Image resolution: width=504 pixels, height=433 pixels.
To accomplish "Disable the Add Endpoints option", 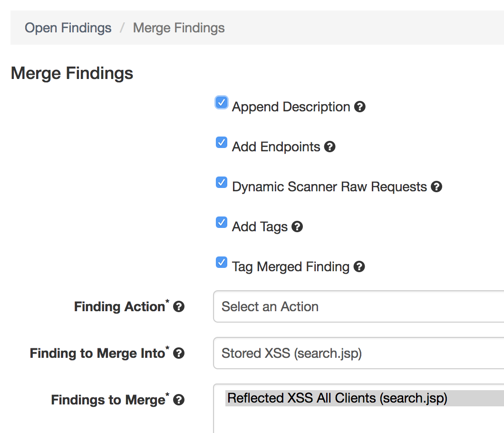I will coord(221,142).
